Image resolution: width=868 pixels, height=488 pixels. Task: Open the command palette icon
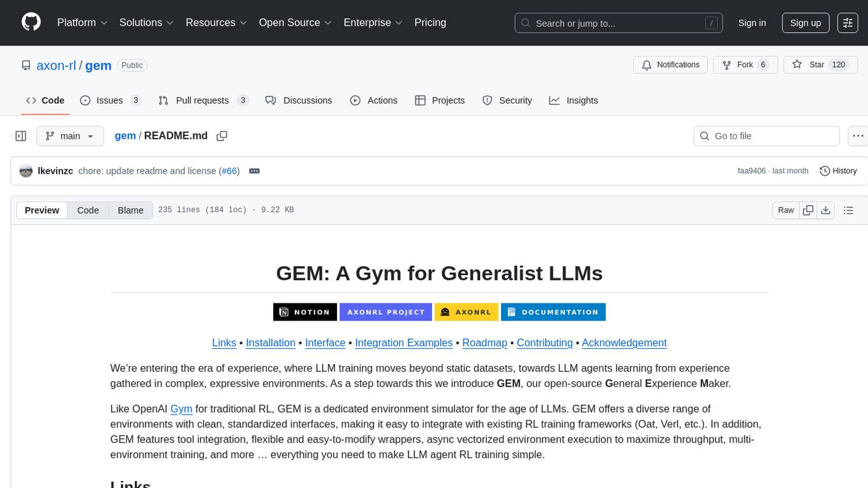pos(848,22)
